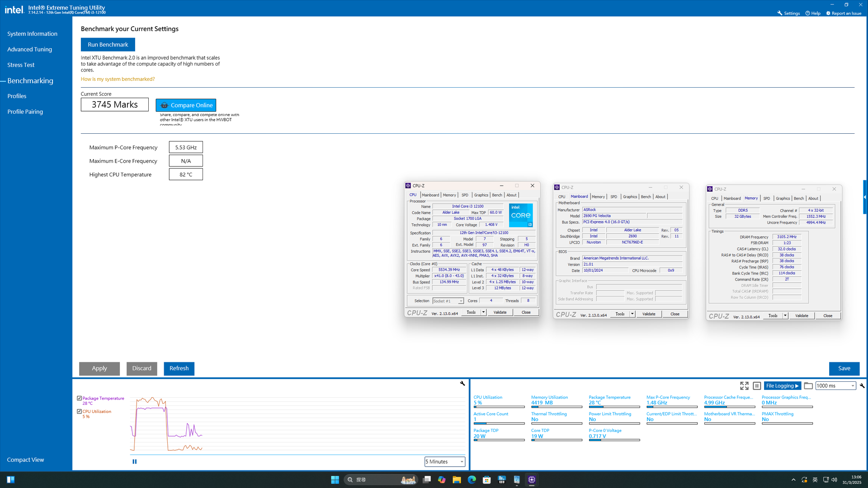Launch Microsoft Edge from taskbar
The image size is (868, 488).
472,480
